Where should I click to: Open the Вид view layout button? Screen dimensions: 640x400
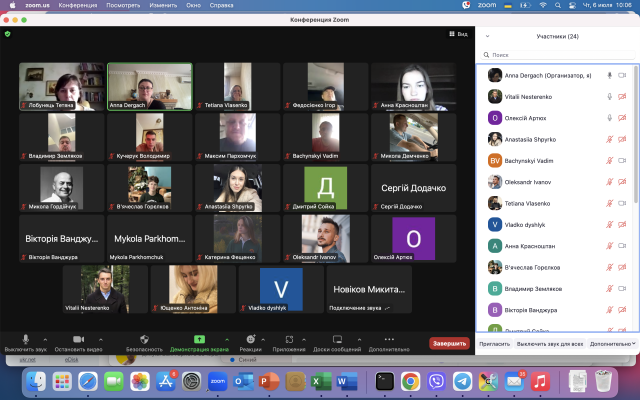coord(458,34)
